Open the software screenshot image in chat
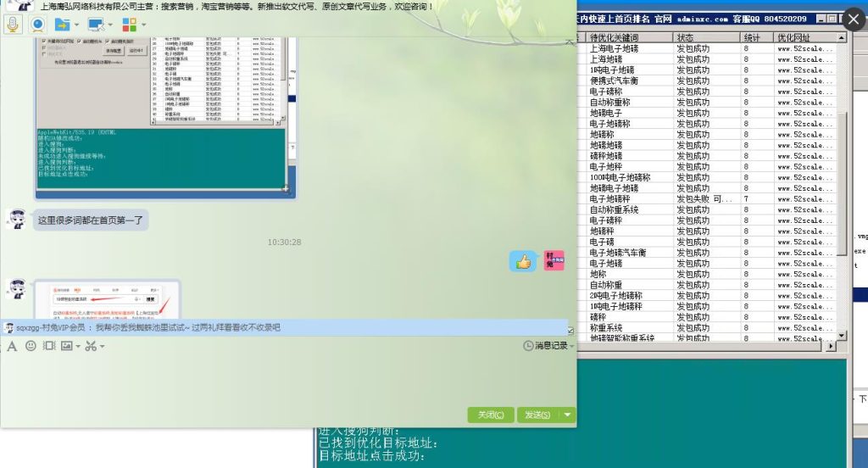The image size is (868, 468). coord(165,117)
